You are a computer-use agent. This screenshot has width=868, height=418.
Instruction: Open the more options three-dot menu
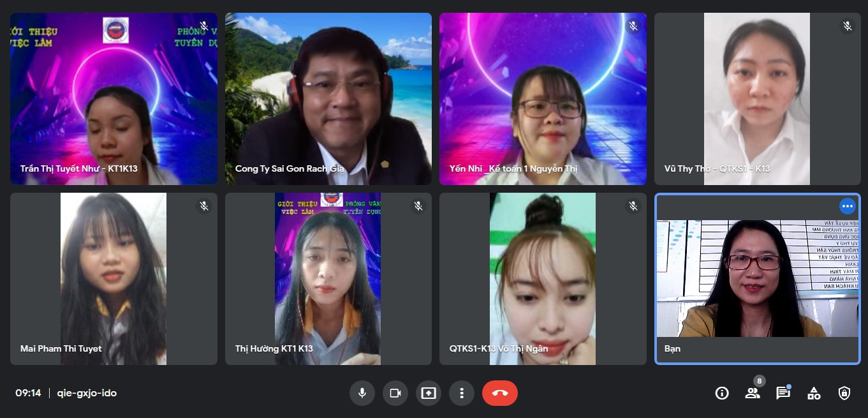click(462, 393)
